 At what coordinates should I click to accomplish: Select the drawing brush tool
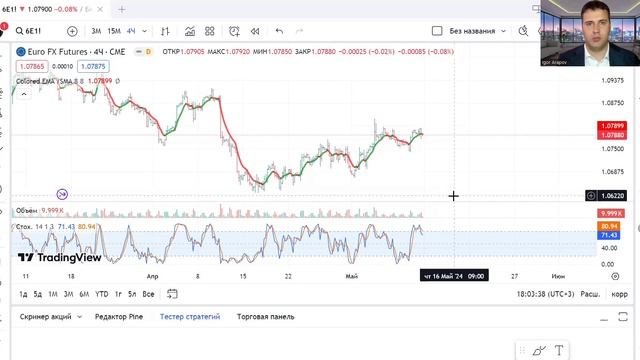(539, 350)
